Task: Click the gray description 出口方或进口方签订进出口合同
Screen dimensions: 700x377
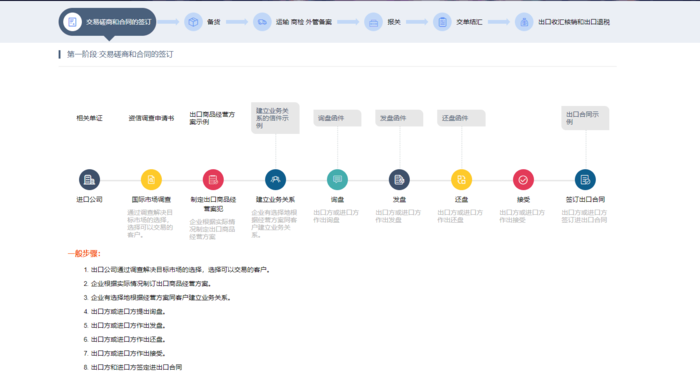Action: coord(584,216)
